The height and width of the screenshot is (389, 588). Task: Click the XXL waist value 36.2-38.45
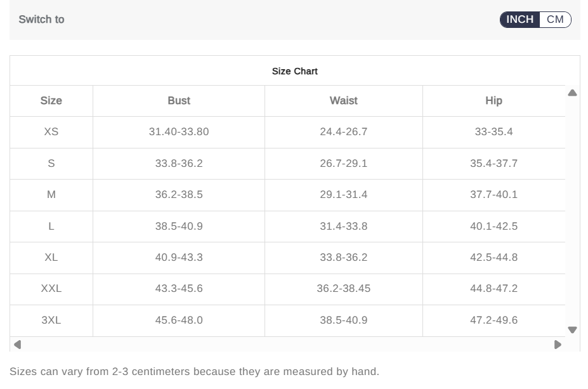[x=344, y=289]
